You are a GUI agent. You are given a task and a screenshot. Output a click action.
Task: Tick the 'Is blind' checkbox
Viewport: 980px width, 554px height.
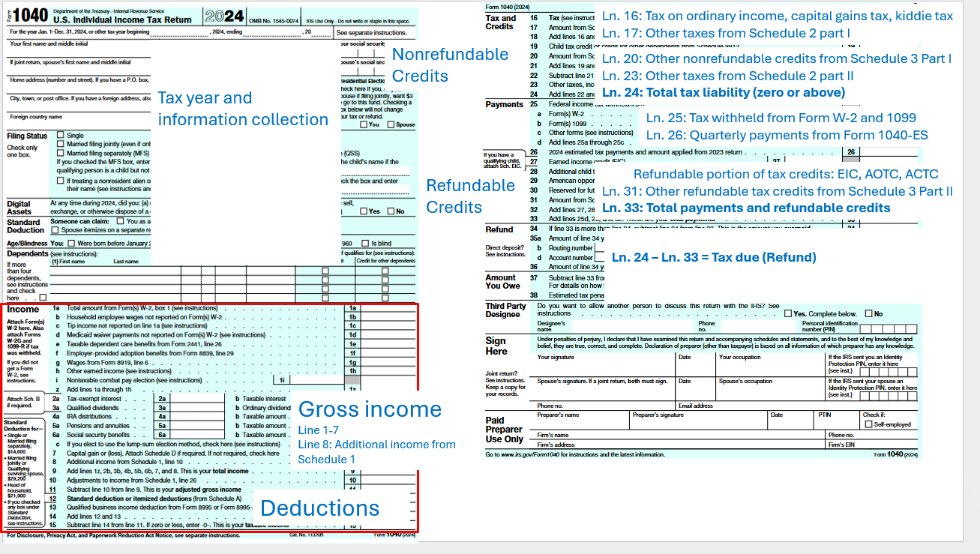[365, 243]
